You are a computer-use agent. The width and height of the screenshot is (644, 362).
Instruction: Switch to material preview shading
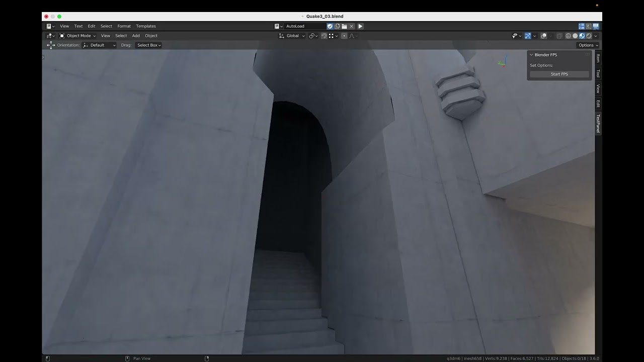[x=582, y=36]
